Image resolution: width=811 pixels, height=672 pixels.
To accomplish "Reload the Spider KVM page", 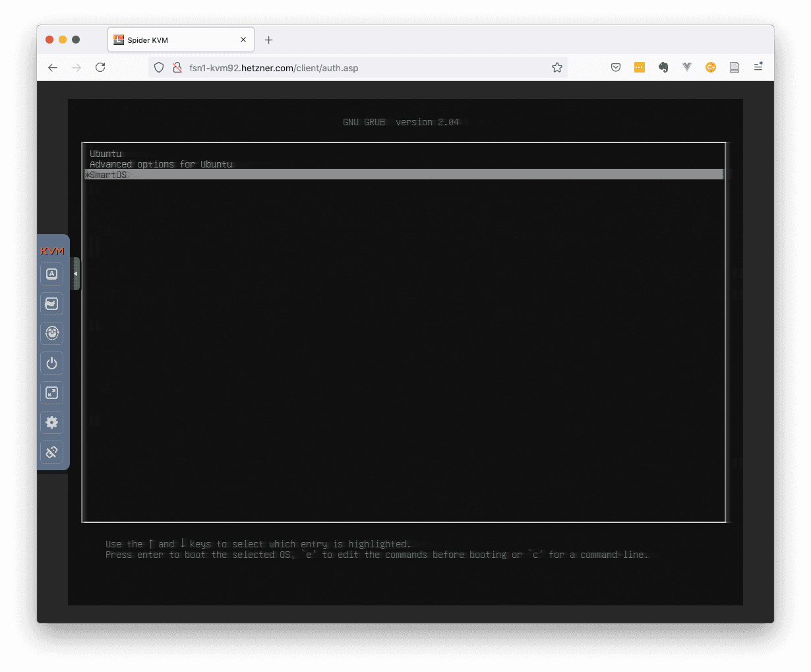I will point(100,67).
